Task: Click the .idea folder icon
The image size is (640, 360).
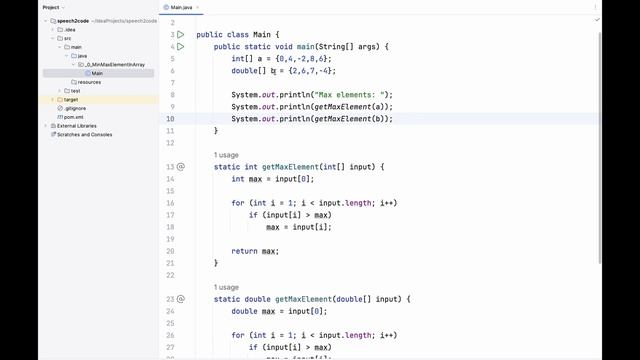Action: point(60,30)
